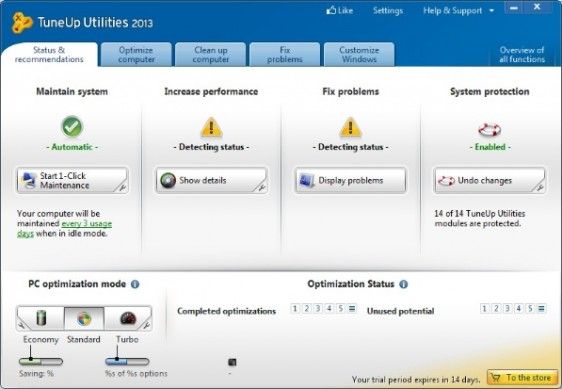Switch to Status & recommendations tab
The width and height of the screenshot is (562, 389).
pos(49,54)
